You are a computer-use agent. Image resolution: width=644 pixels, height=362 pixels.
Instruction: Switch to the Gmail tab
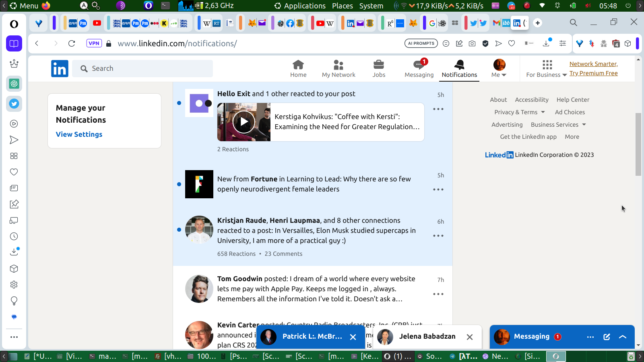[x=497, y=23]
